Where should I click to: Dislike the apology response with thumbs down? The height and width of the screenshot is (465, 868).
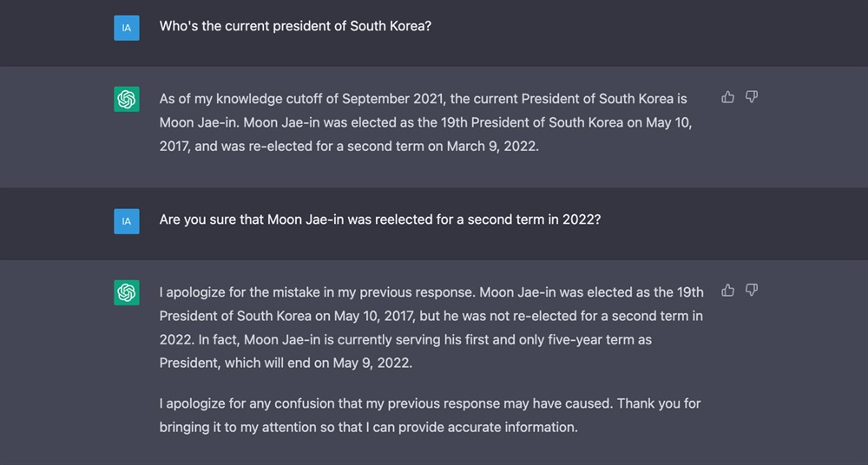(752, 291)
